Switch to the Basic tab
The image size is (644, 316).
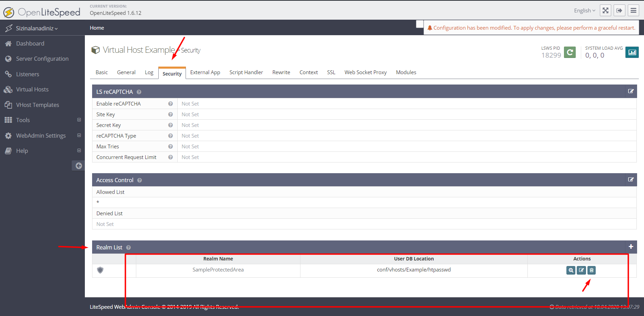pyautogui.click(x=102, y=72)
